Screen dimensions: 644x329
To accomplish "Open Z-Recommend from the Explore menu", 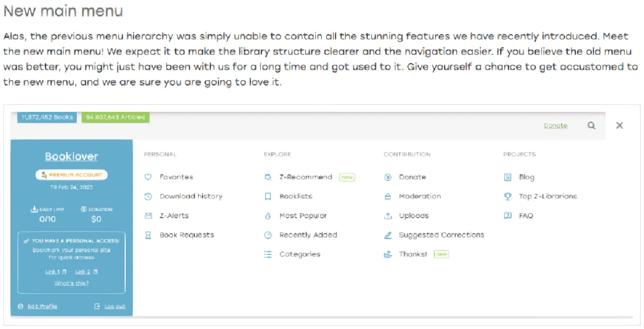I will pos(306,177).
